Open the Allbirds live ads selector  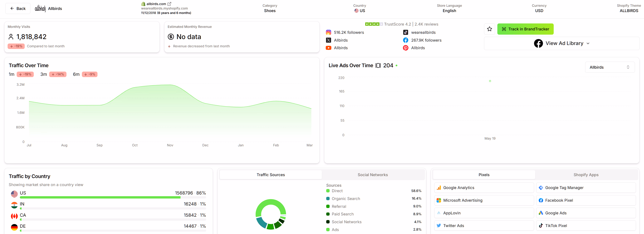tap(609, 67)
